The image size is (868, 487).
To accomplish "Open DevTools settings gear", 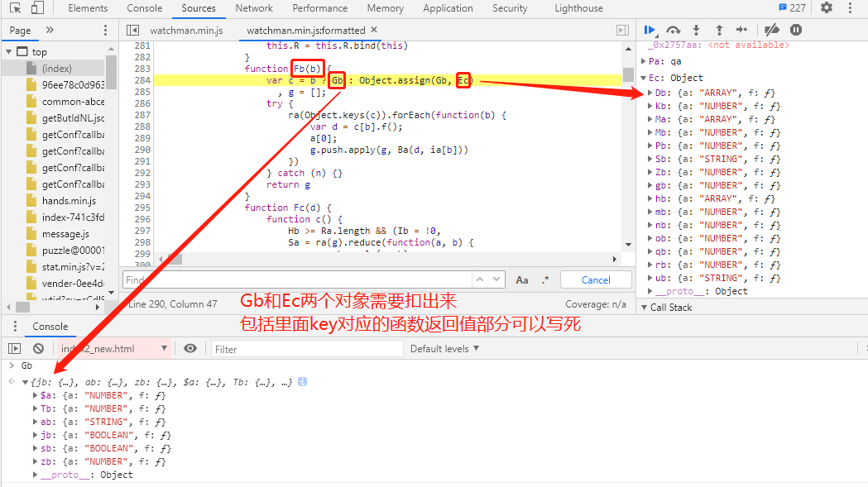I will [x=827, y=7].
